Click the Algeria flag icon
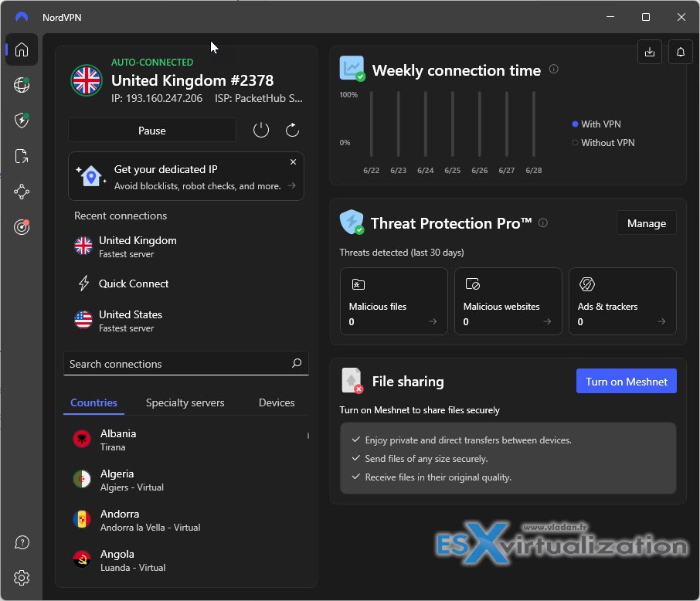Screen dimensions: 700x601 tap(82, 479)
